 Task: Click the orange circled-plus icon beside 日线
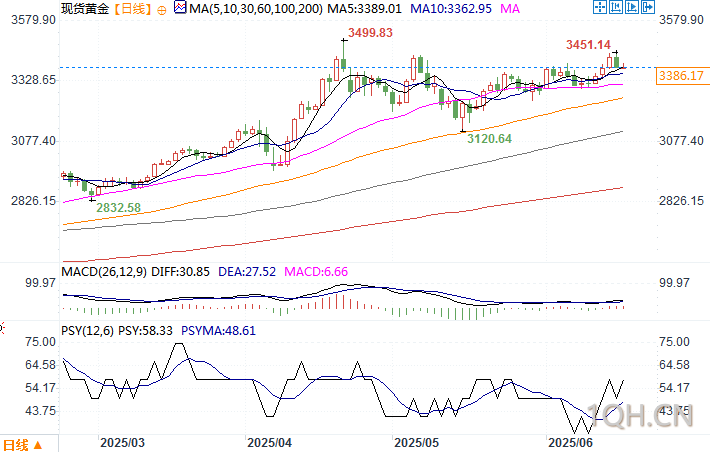(162, 10)
